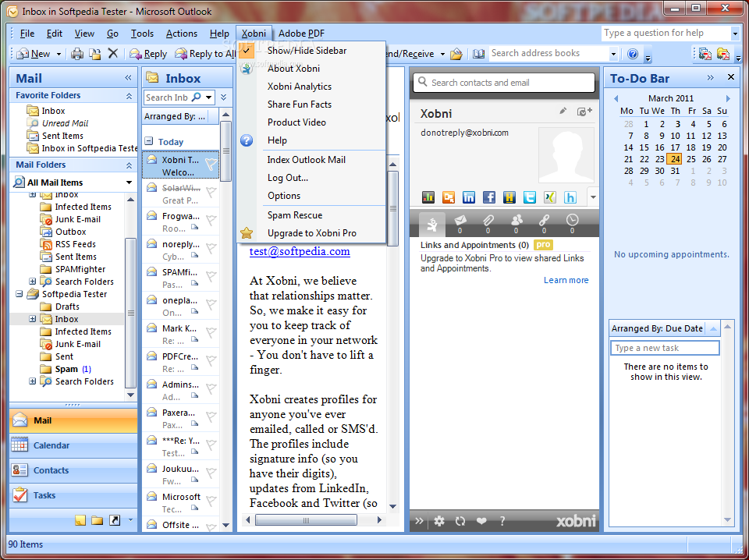749x560 pixels.
Task: Delete the message with the X toolbar icon
Action: point(112,54)
